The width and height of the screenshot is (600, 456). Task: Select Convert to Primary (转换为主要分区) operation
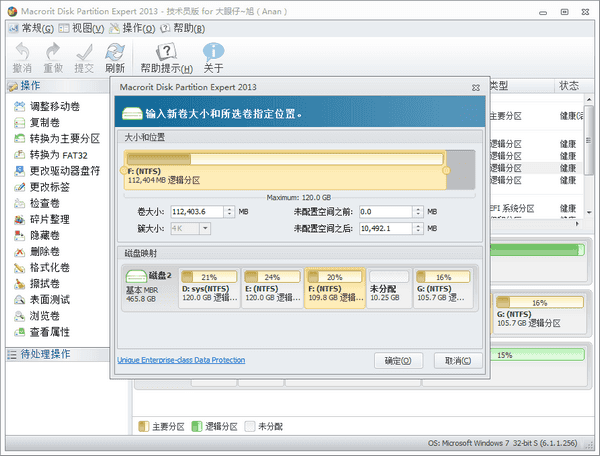point(57,138)
